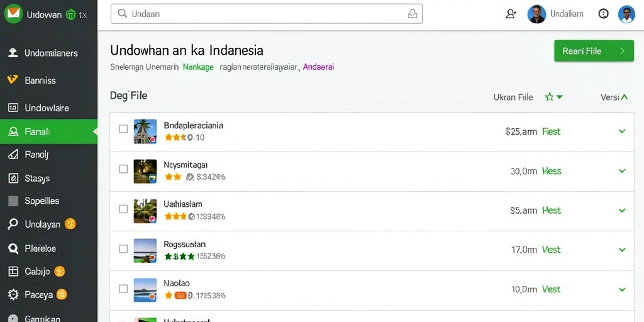Expand the Bndapleraciania row chevron
The width and height of the screenshot is (644, 322).
pyautogui.click(x=622, y=131)
